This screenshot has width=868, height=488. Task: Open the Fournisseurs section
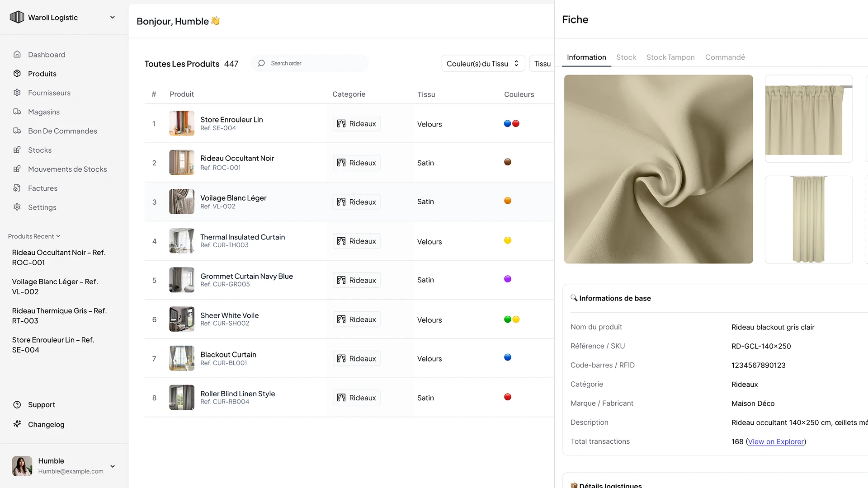click(49, 93)
